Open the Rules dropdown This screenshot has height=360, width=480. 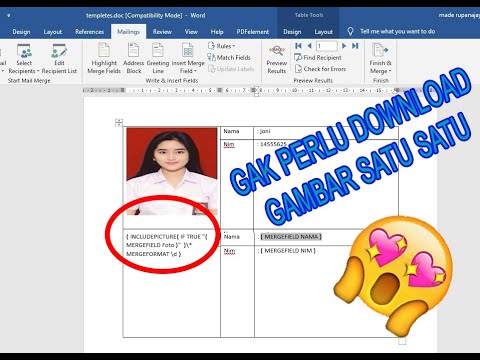coord(222,46)
